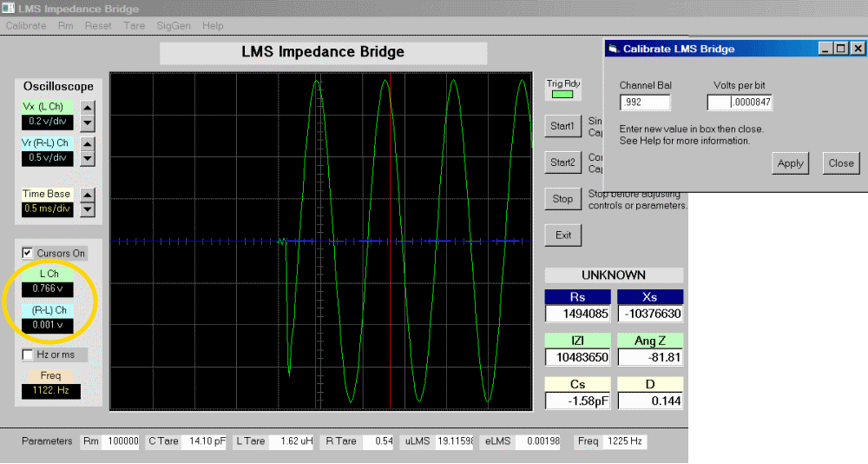Open the Tare menu
The image size is (868, 464).
point(134,26)
